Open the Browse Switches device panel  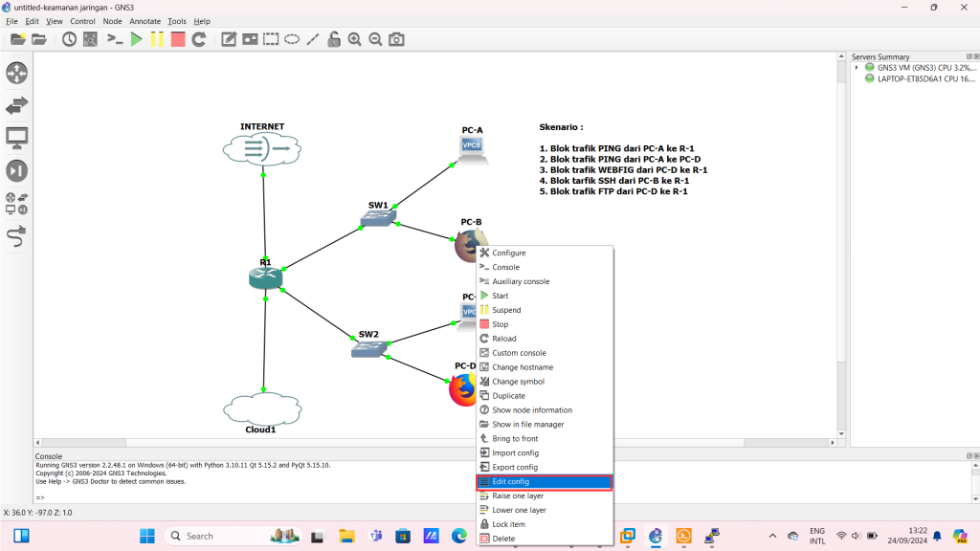16,105
